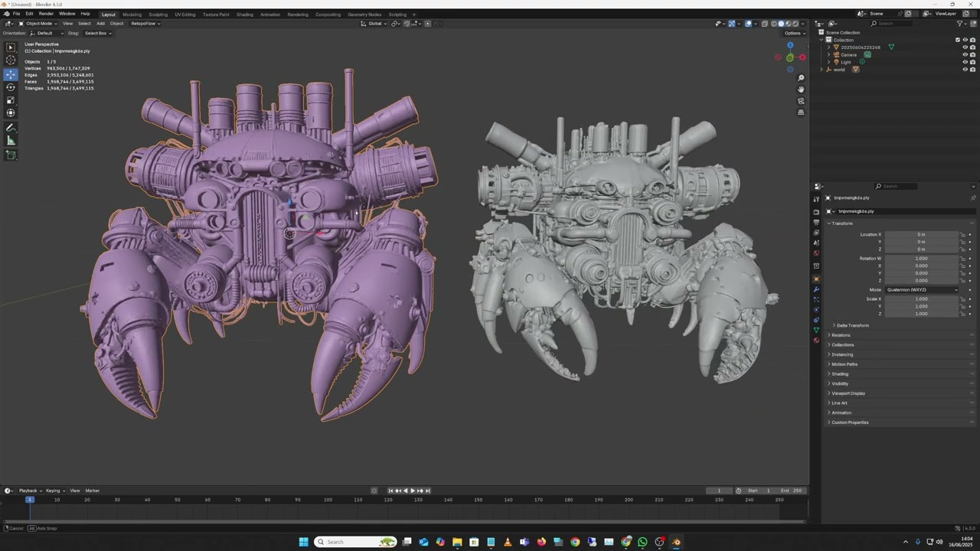Open the Render menu

point(46,14)
